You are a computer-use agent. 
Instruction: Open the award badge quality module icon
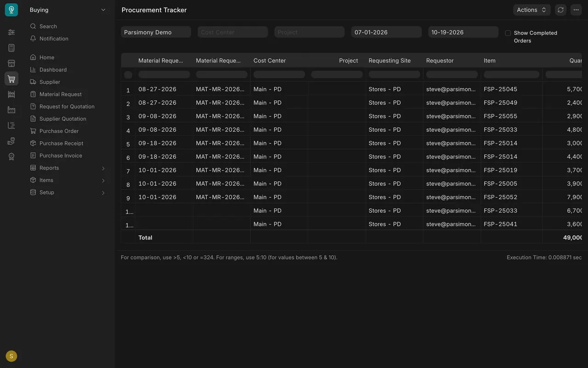pos(11,156)
